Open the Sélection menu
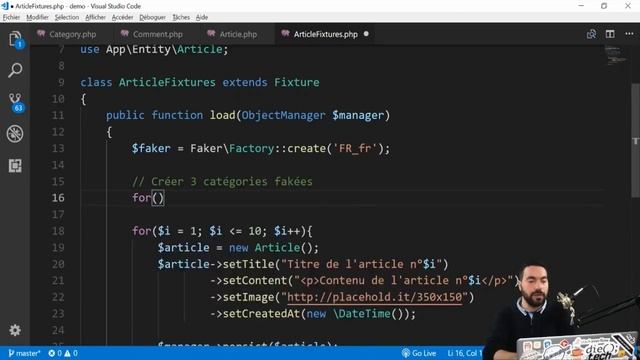 click(67, 17)
